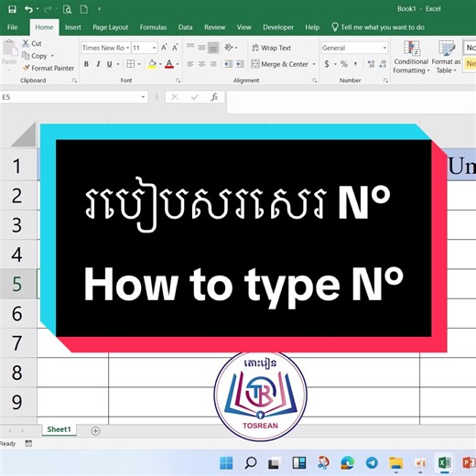Increase the font size

(x=164, y=48)
